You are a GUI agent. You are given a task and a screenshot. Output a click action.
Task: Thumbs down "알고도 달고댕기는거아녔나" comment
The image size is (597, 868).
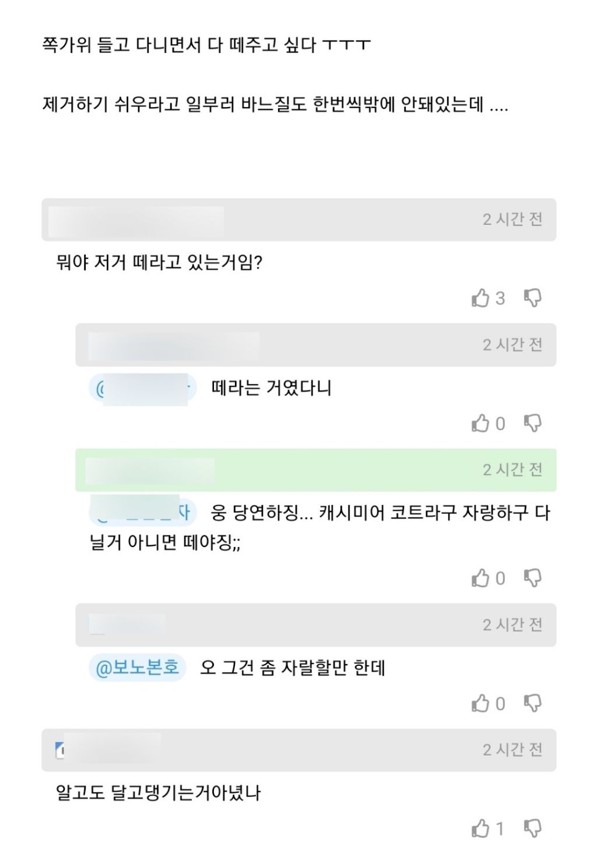[532, 828]
